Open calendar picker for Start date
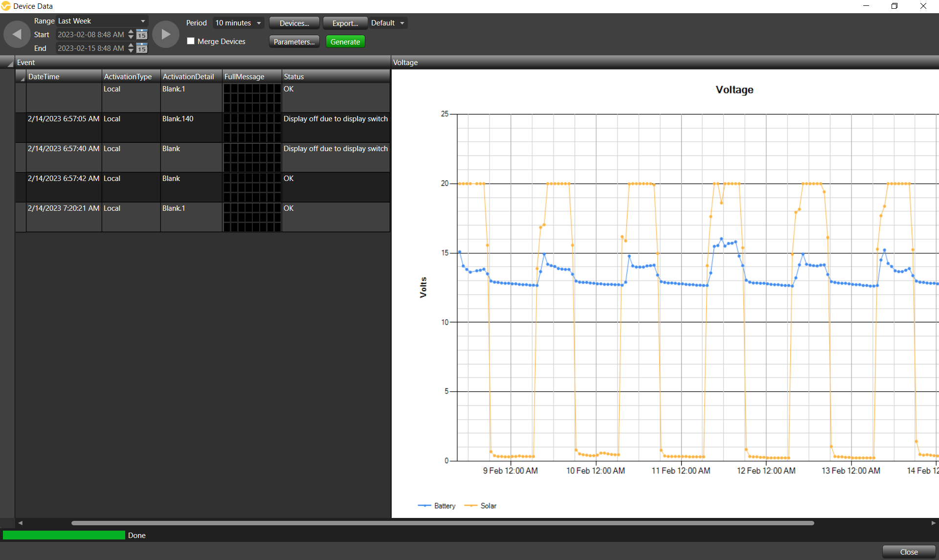This screenshot has height=560, width=939. pos(142,34)
